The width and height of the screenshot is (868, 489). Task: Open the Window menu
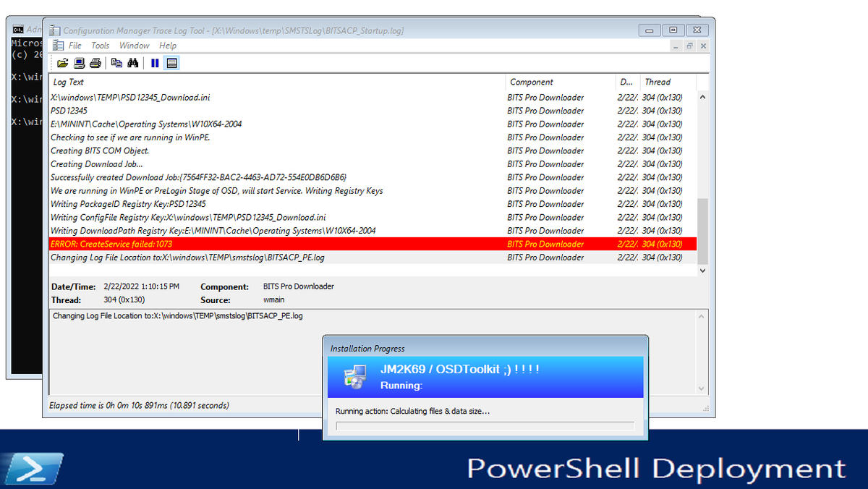[135, 46]
